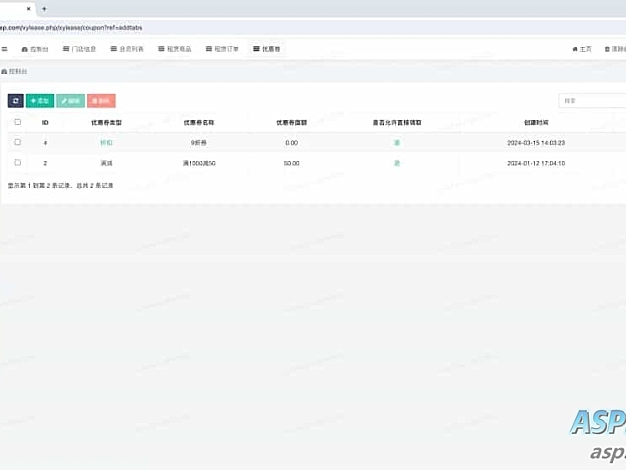Click the 是否允许直接领取 column header

(x=397, y=123)
